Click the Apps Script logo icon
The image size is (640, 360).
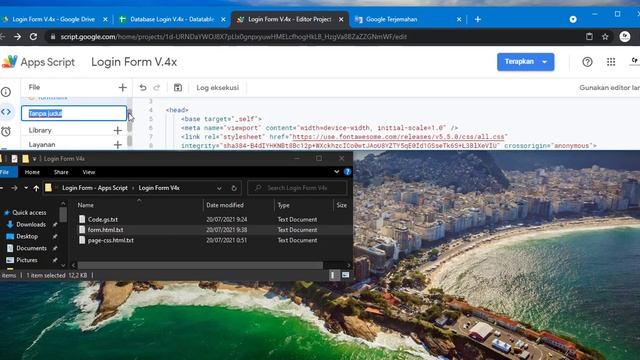coord(9,62)
